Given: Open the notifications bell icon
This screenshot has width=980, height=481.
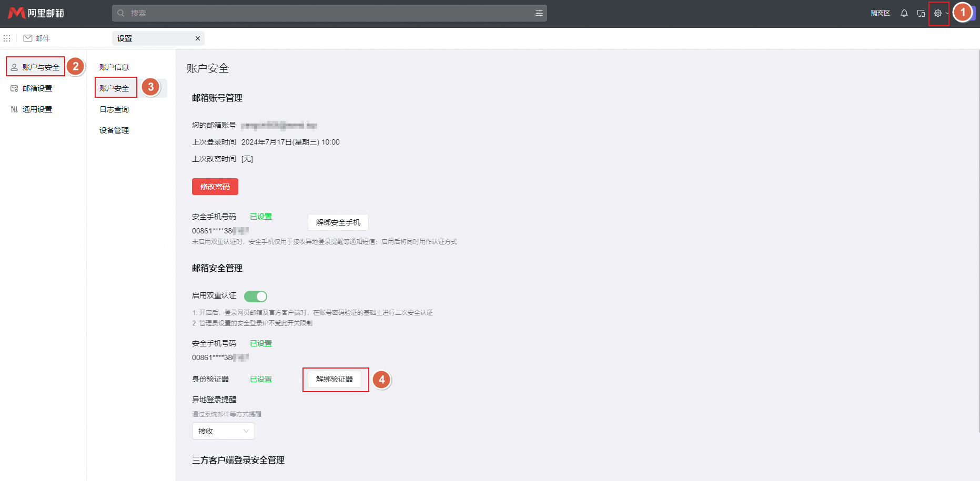Looking at the screenshot, I should [x=904, y=13].
